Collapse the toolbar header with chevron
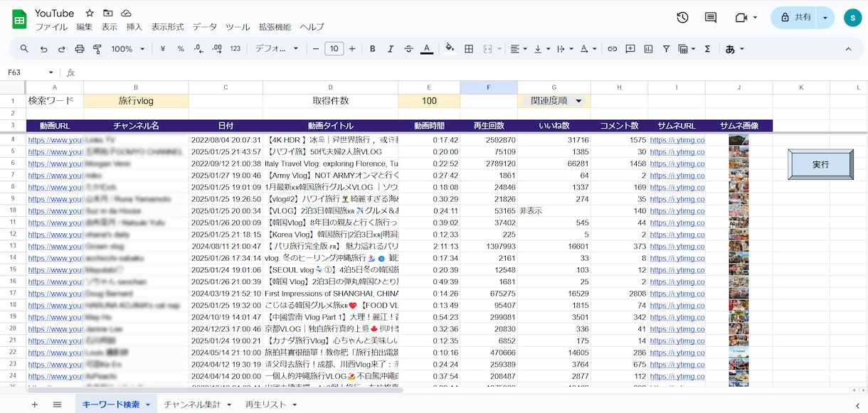This screenshot has height=413, width=868. point(848,49)
